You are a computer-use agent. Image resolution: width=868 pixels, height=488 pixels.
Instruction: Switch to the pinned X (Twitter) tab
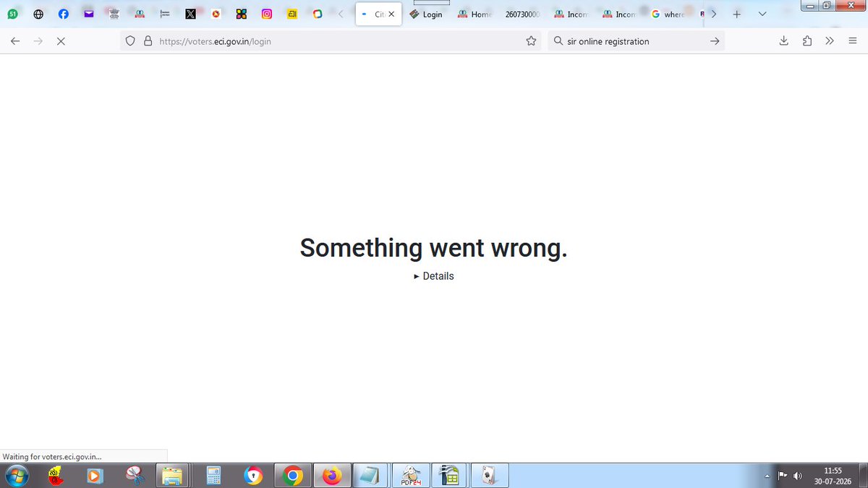coord(190,14)
